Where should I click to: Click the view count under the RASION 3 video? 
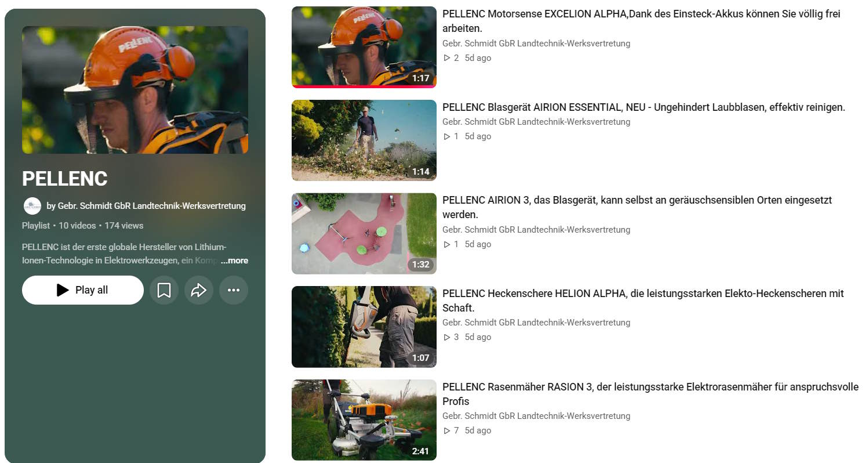451,431
